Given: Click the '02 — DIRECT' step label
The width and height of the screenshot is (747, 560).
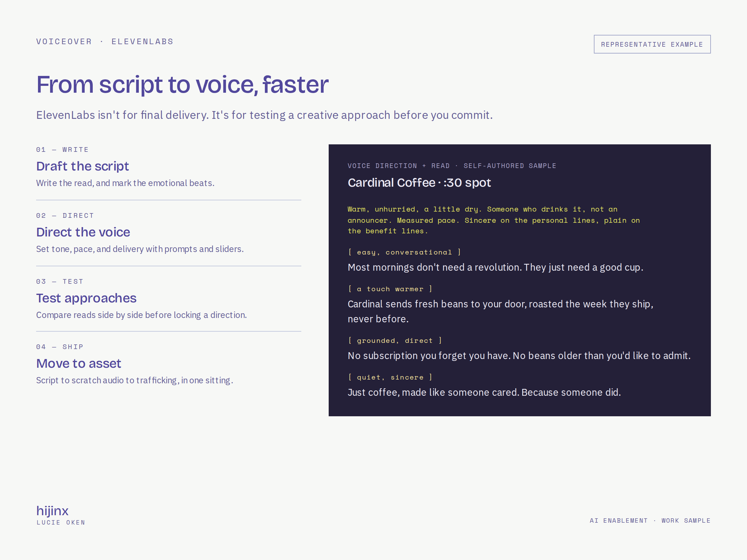Looking at the screenshot, I should (x=65, y=215).
